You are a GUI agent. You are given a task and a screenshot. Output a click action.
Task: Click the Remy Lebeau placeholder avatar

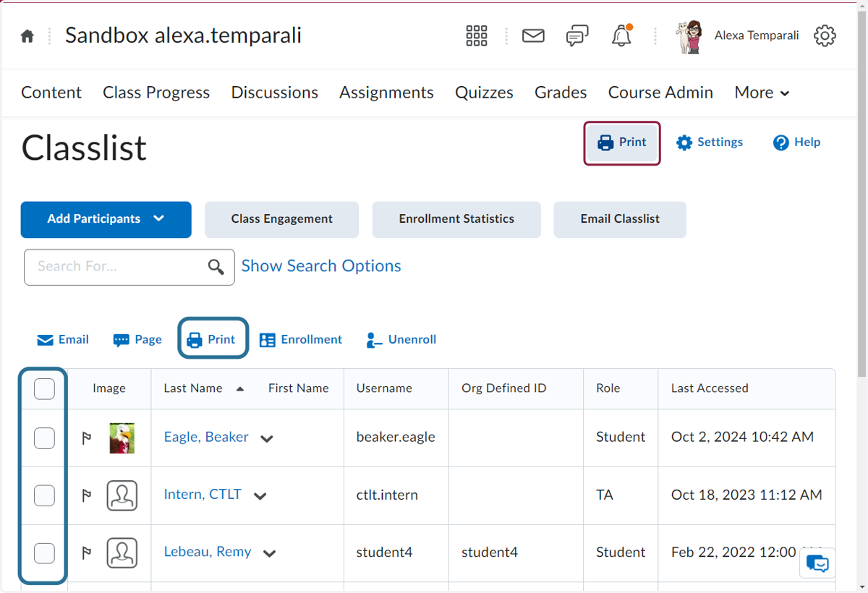(122, 553)
